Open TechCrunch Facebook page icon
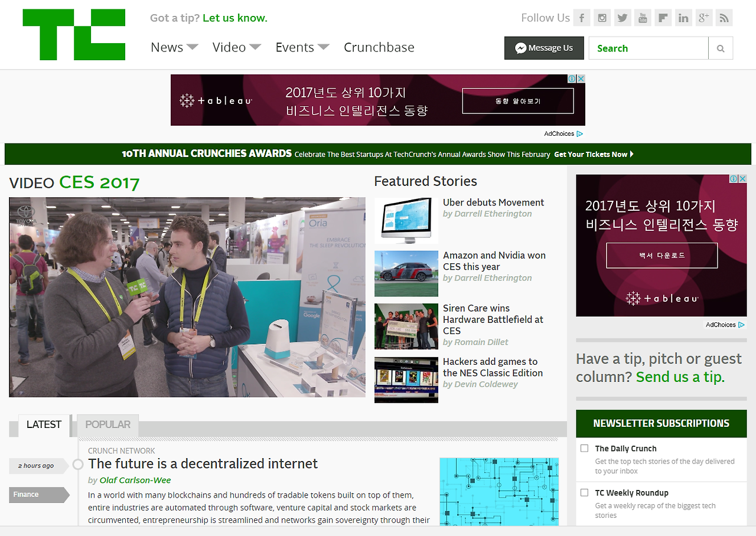 pos(582,18)
